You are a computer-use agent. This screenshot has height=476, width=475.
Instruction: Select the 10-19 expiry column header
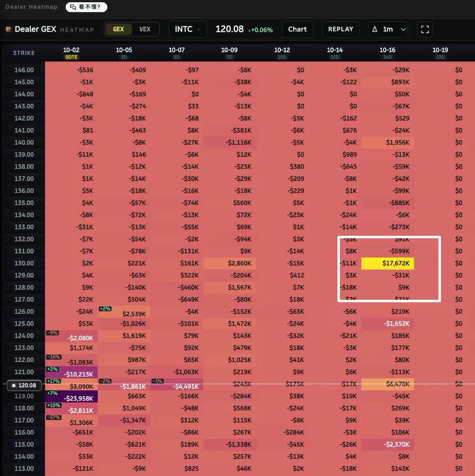coord(440,53)
